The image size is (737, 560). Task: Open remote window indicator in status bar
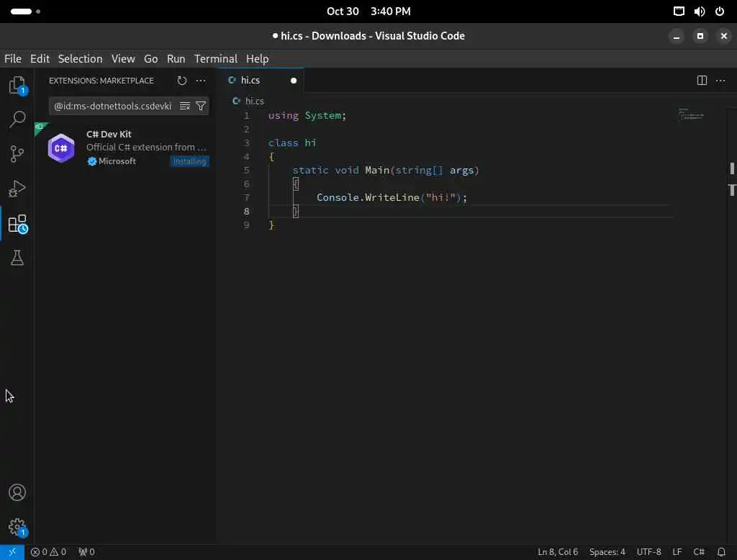coord(12,552)
